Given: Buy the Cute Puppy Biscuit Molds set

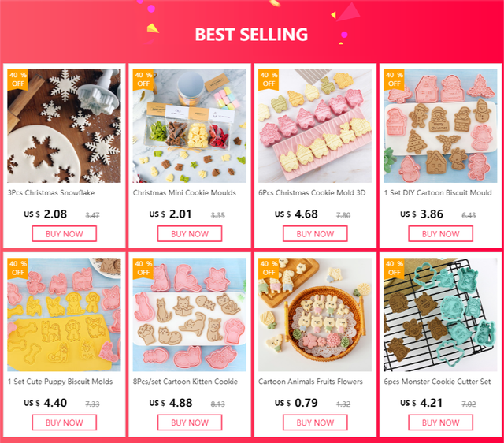Looking at the screenshot, I should 64,423.
